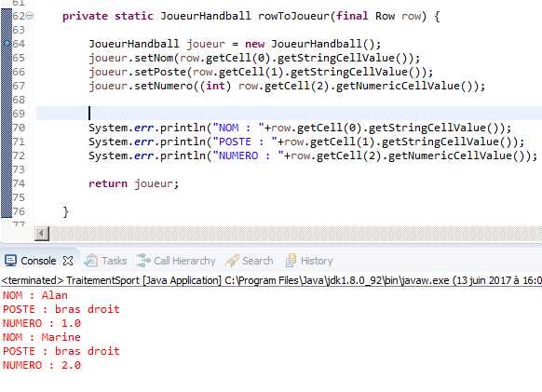Click the horizontal scrollbar track of editor
Screen dimensions: 542x392
pos(295,234)
